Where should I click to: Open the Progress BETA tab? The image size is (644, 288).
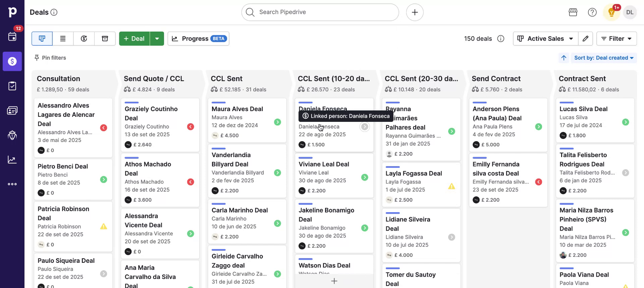(x=198, y=39)
